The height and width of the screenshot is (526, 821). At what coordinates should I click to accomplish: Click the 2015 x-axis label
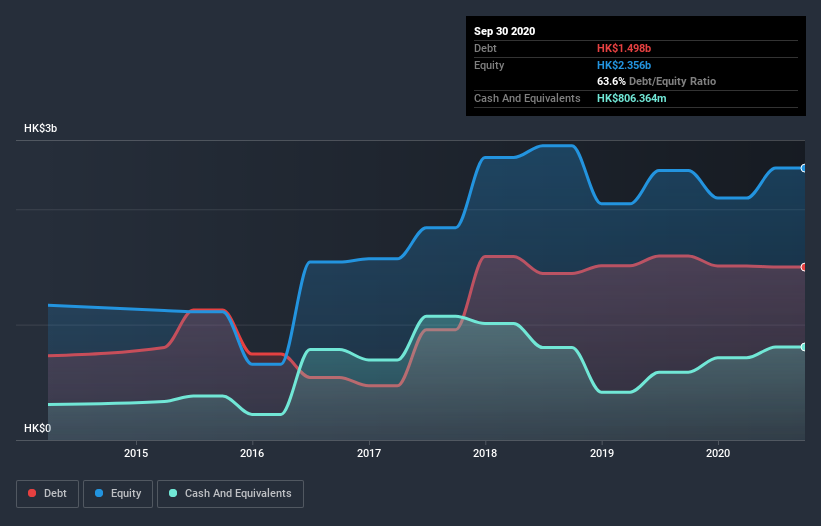pos(136,453)
